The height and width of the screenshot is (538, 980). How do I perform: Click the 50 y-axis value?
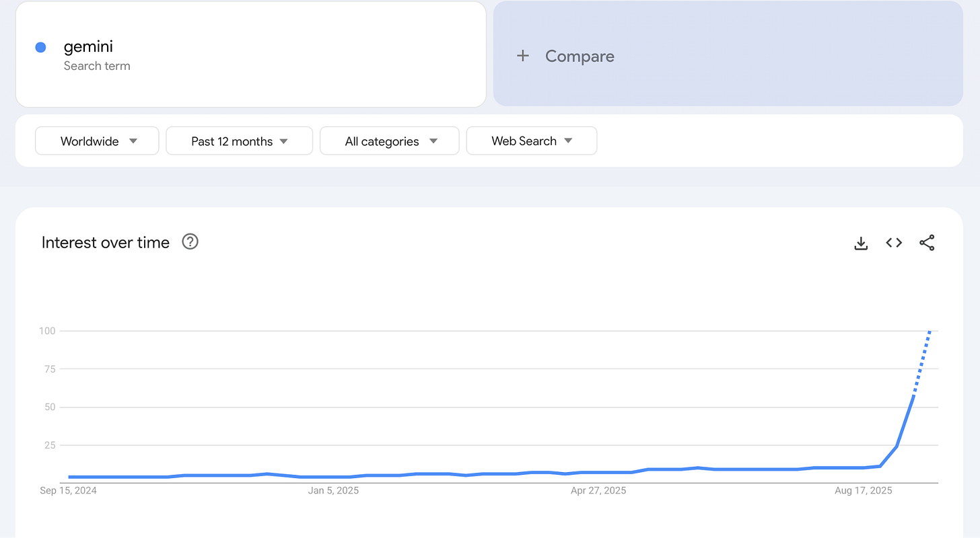coord(50,407)
